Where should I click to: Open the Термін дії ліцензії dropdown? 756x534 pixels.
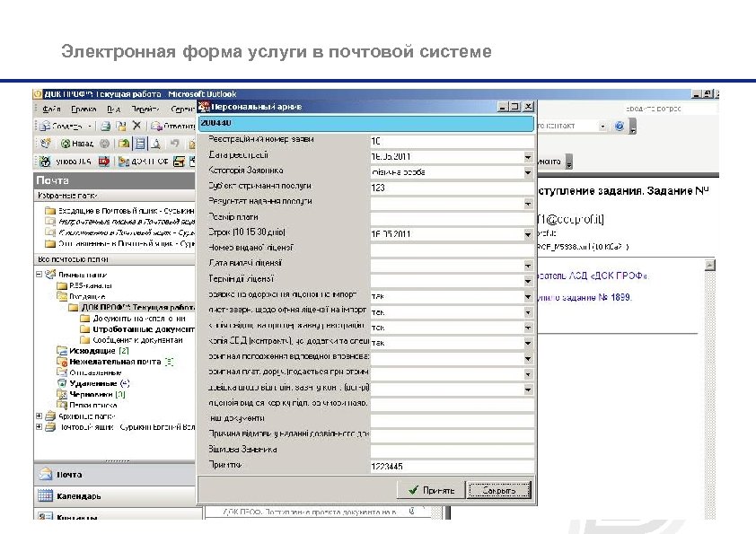pos(528,281)
